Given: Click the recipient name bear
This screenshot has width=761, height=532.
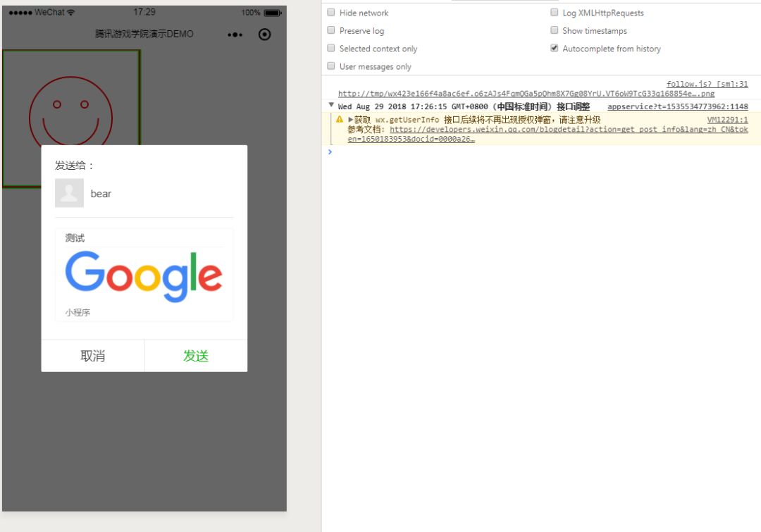Looking at the screenshot, I should [101, 194].
